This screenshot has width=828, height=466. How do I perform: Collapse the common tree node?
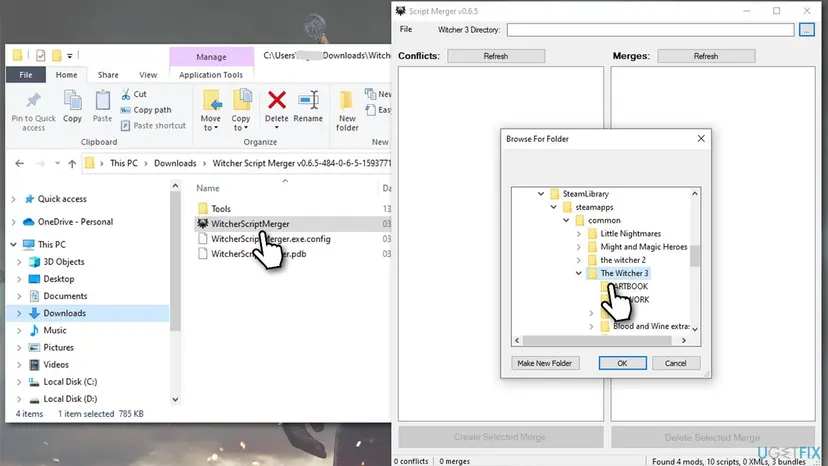[x=566, y=220]
